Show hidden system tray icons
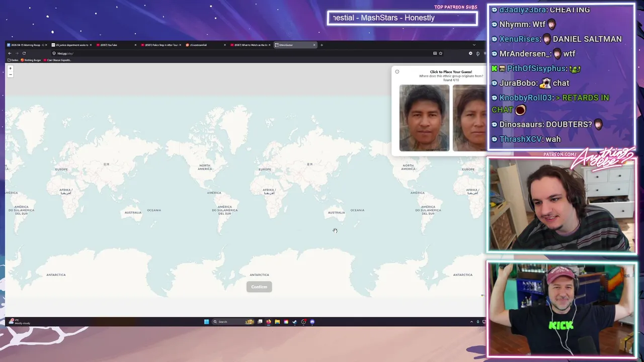Viewport: 644px width, 362px height. click(x=471, y=322)
